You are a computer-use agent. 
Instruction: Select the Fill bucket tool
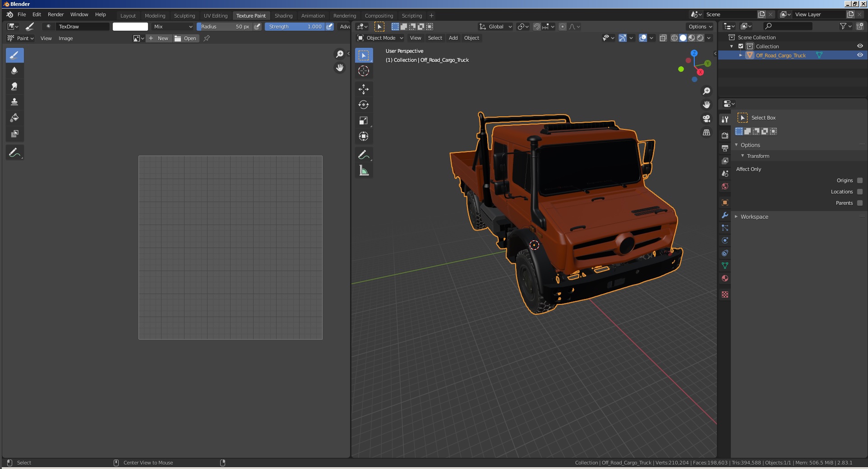coord(14,118)
